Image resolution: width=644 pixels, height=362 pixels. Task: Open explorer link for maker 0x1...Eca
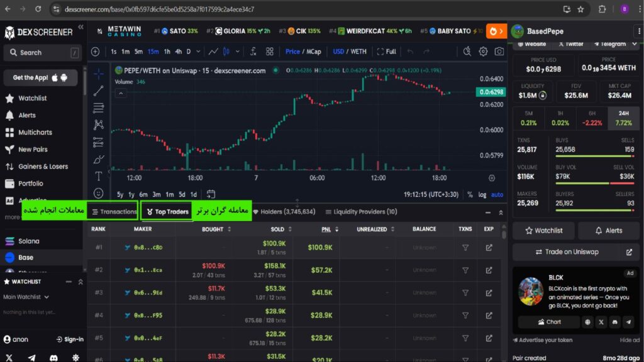(489, 270)
